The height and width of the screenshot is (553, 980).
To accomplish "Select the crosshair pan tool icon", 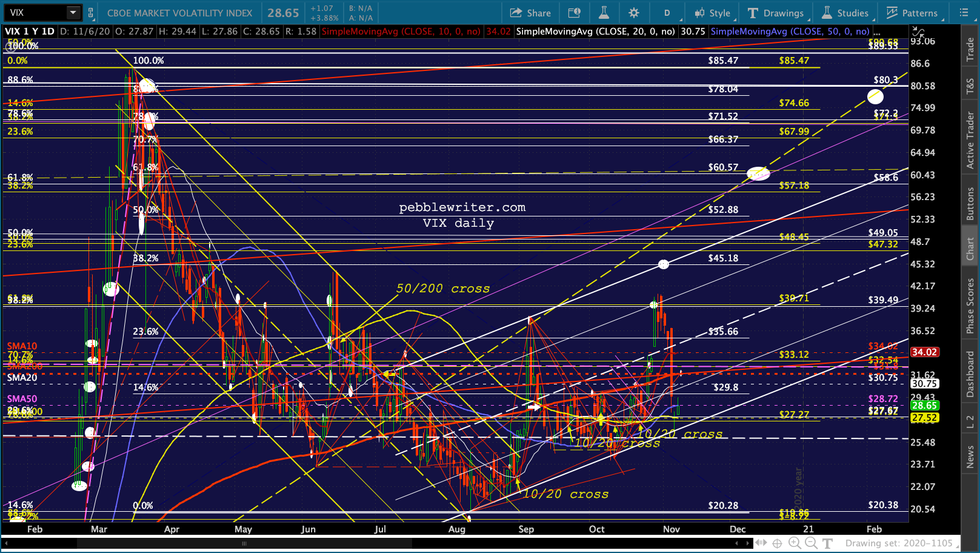I will (x=778, y=543).
